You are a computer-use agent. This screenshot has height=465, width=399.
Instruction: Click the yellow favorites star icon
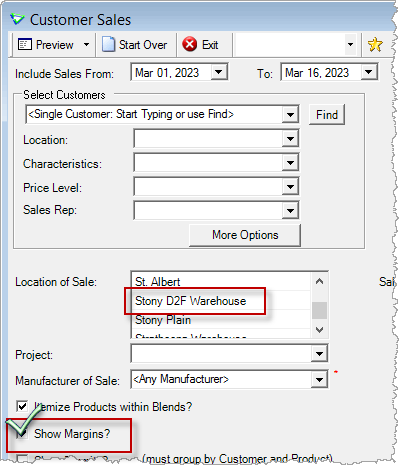[375, 44]
